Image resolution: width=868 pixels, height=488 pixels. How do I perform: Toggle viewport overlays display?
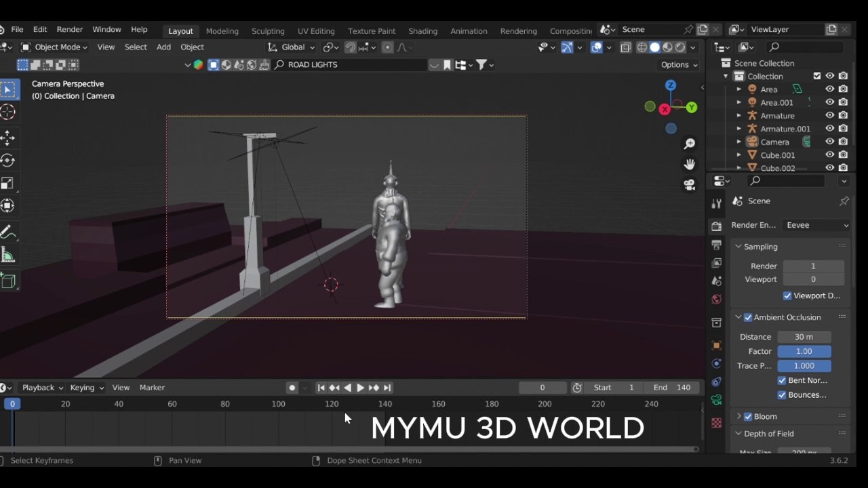click(597, 47)
